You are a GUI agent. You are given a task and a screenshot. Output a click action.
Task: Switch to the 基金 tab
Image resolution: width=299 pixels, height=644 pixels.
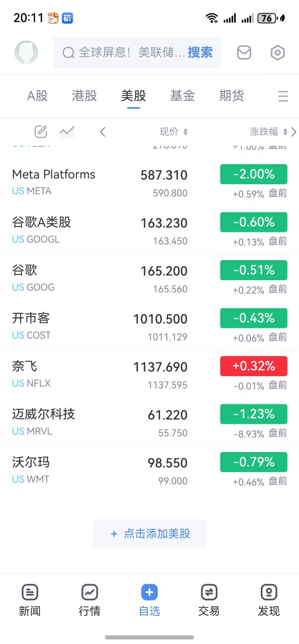183,96
